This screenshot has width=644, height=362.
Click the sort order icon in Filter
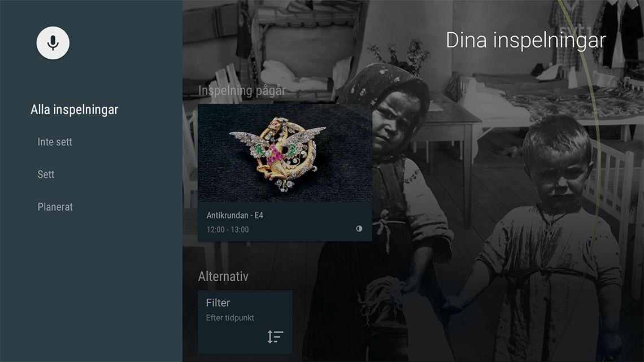coord(275,337)
